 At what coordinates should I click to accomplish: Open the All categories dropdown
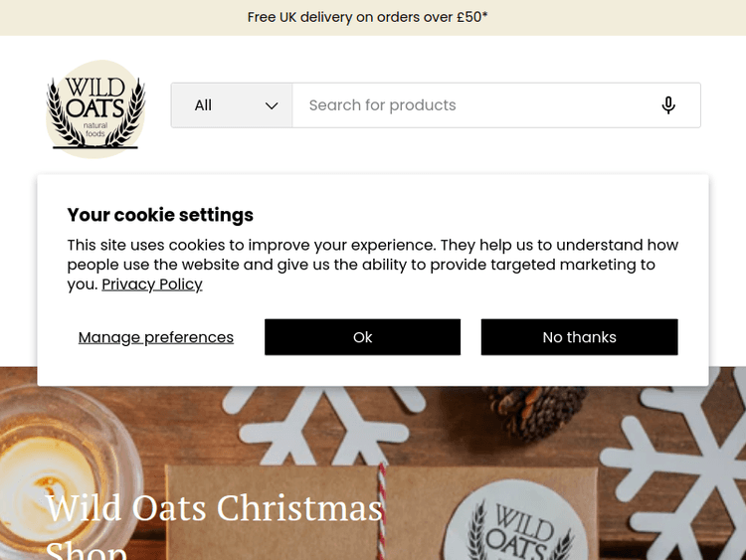click(231, 105)
